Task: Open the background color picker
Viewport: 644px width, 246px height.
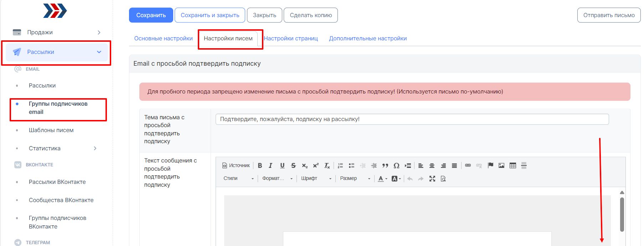Action: tap(396, 179)
